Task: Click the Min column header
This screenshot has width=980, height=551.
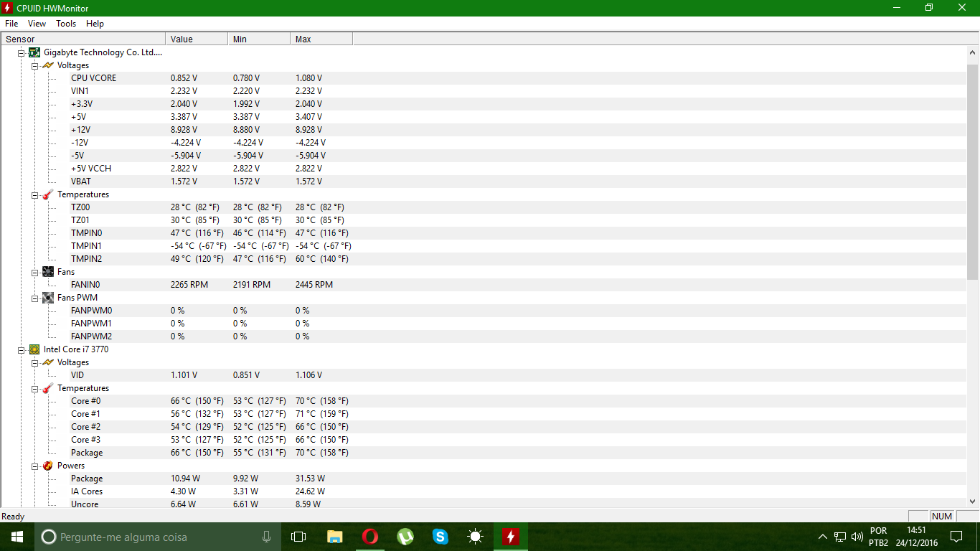Action: (x=259, y=39)
